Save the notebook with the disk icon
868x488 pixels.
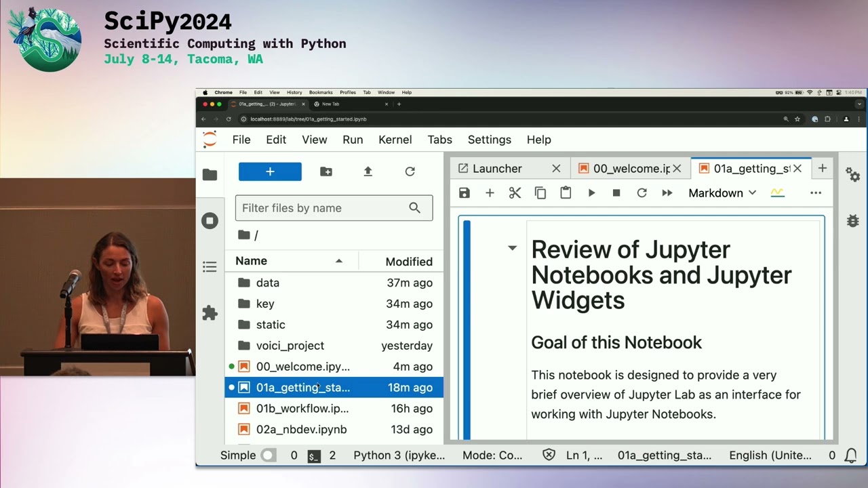click(465, 193)
